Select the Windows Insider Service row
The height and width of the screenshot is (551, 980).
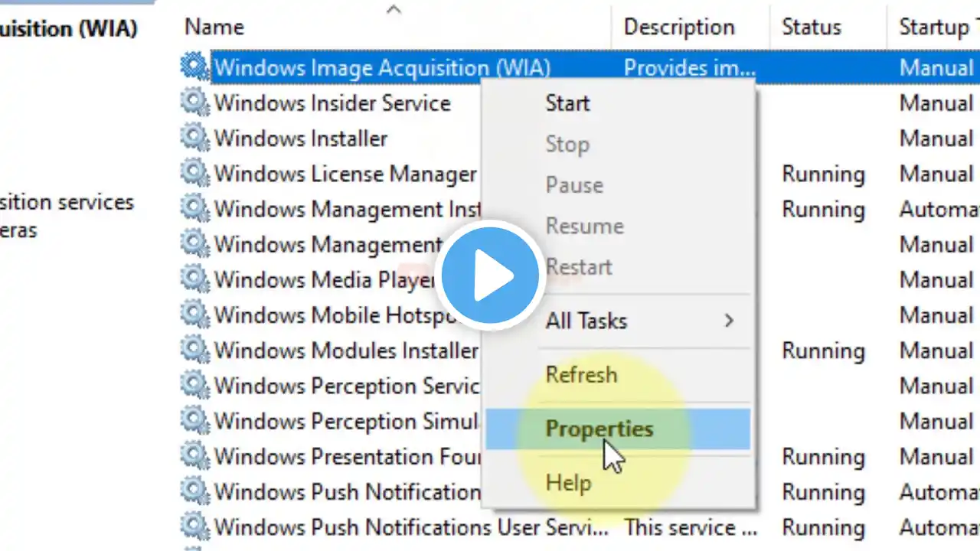tap(332, 103)
